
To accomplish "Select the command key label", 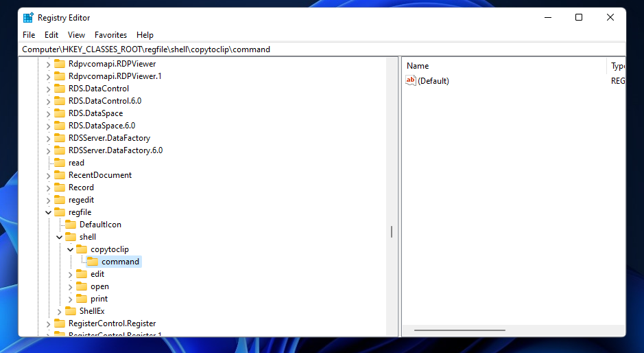I will click(120, 262).
